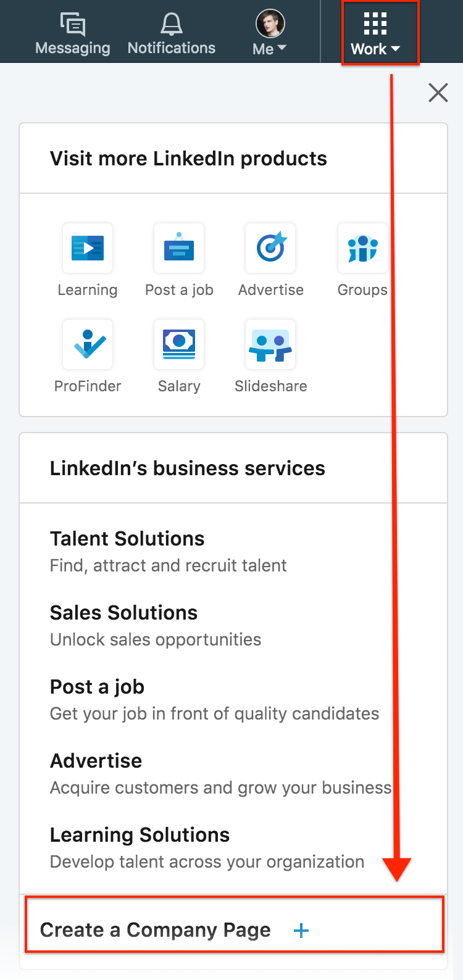The height and width of the screenshot is (980, 463).
Task: Open the Notifications bell icon
Action: [x=171, y=22]
